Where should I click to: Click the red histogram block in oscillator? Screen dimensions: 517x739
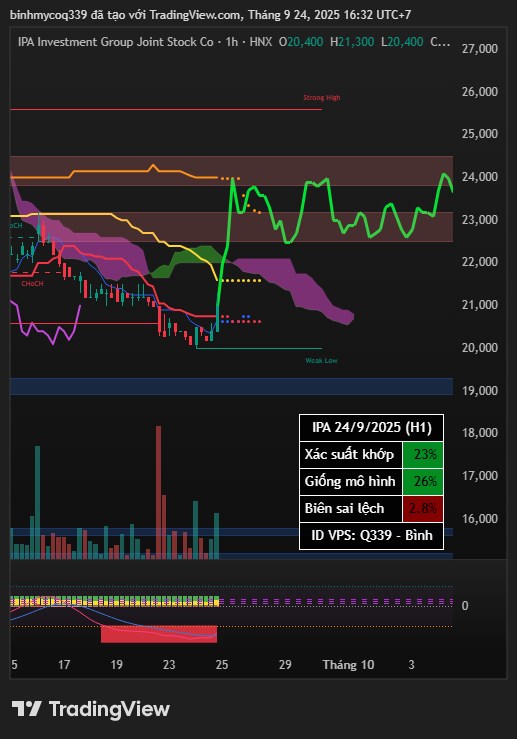(159, 634)
